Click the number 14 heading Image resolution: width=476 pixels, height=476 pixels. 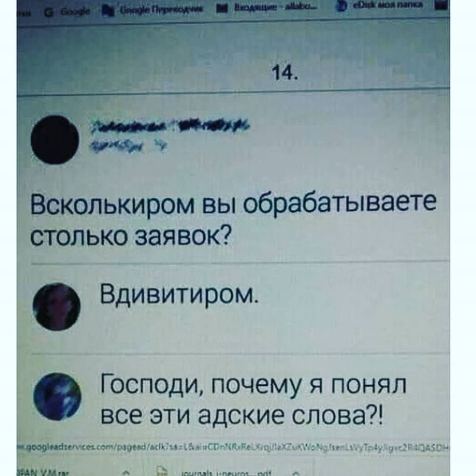tap(284, 73)
